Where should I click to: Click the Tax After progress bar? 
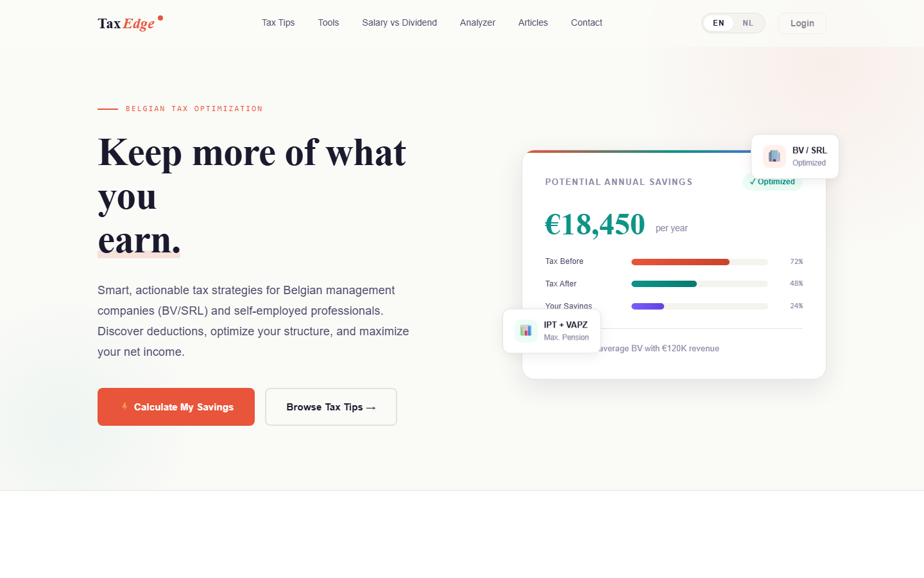(x=699, y=284)
